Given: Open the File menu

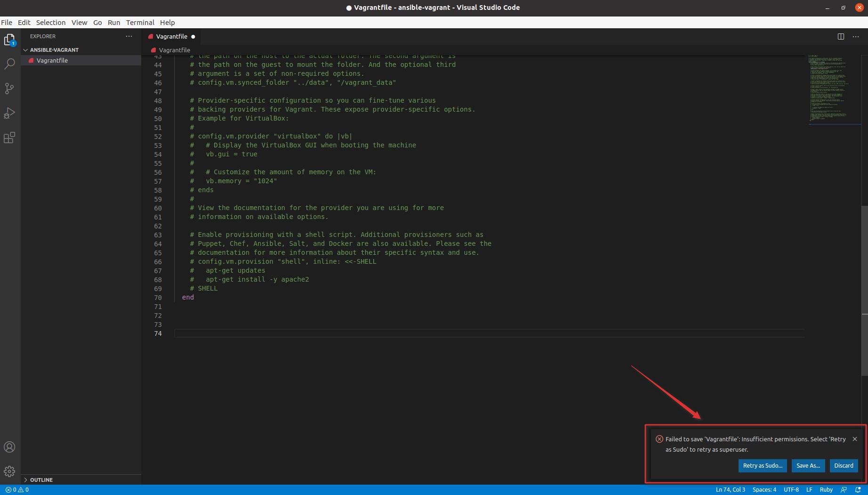Looking at the screenshot, I should 7,22.
